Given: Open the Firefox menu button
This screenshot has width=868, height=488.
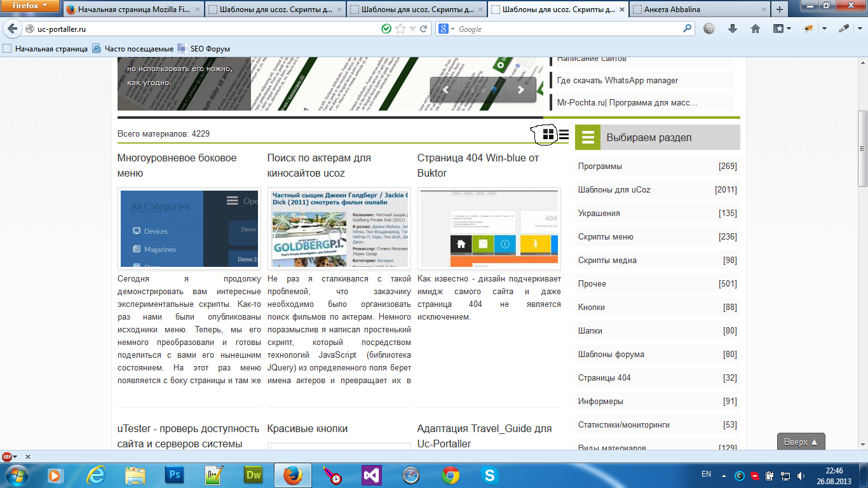Looking at the screenshot, I should coord(30,6).
